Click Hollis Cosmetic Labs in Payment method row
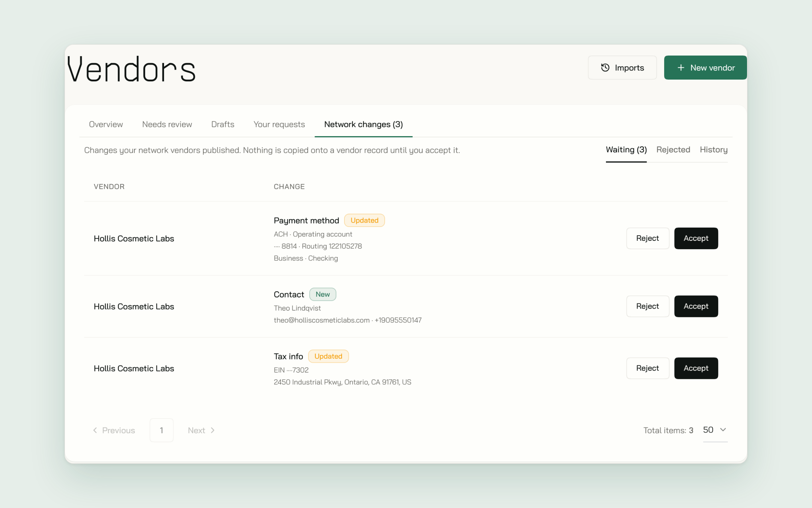Viewport: 812px width, 508px height. pyautogui.click(x=134, y=239)
